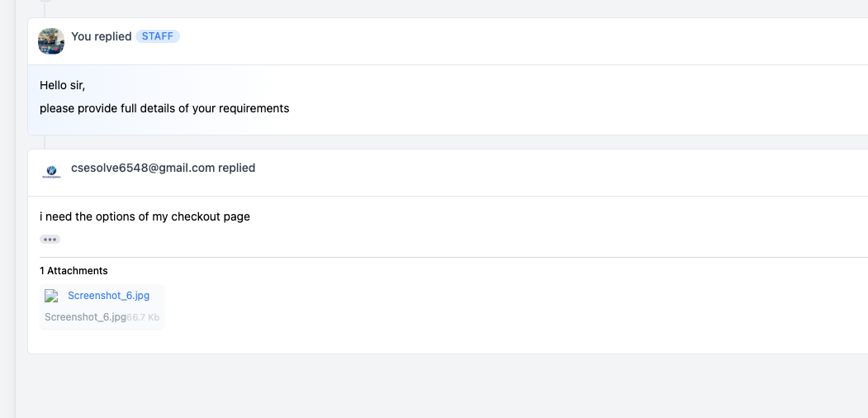
Task: Click the narrow left sidebar strip
Action: (7, 209)
